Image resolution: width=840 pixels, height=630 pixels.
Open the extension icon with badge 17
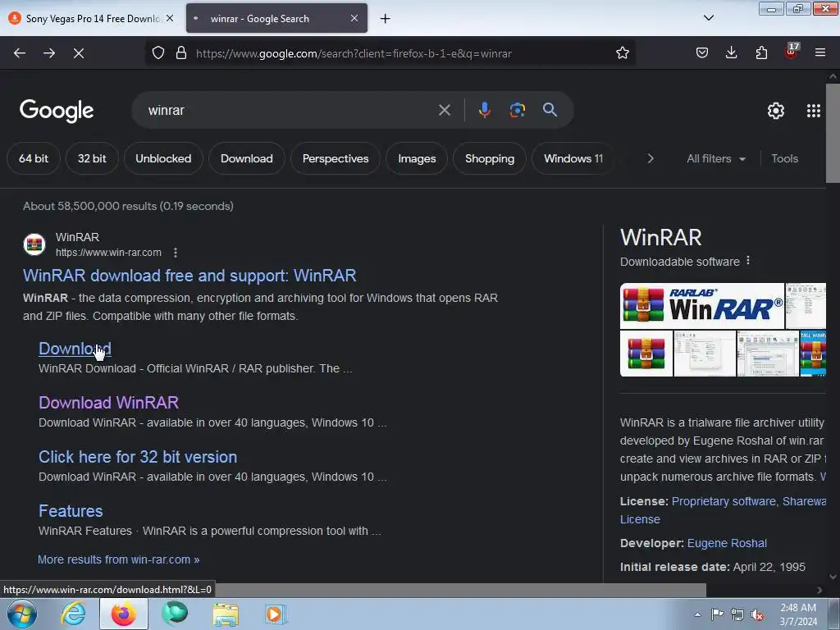792,52
